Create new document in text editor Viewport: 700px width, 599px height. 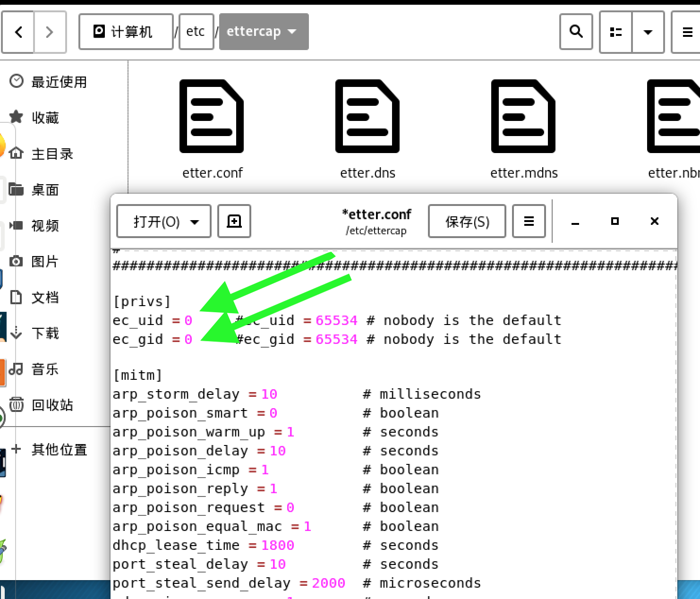[234, 221]
